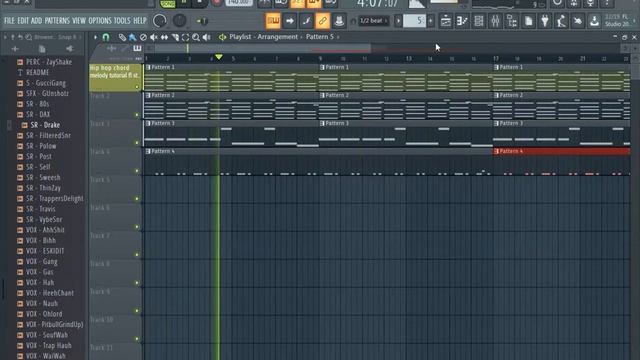This screenshot has width=640, height=360.
Task: Toggle the orange link button
Action: [322, 21]
